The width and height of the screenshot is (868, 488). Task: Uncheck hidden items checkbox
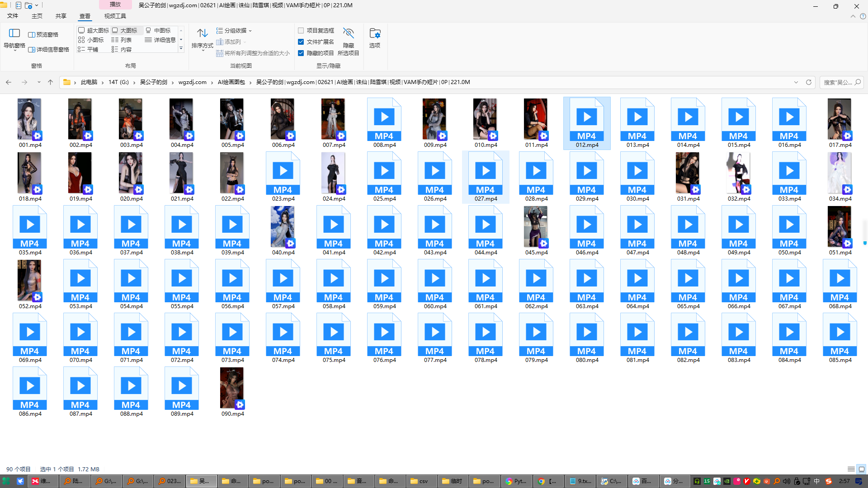pyautogui.click(x=301, y=53)
